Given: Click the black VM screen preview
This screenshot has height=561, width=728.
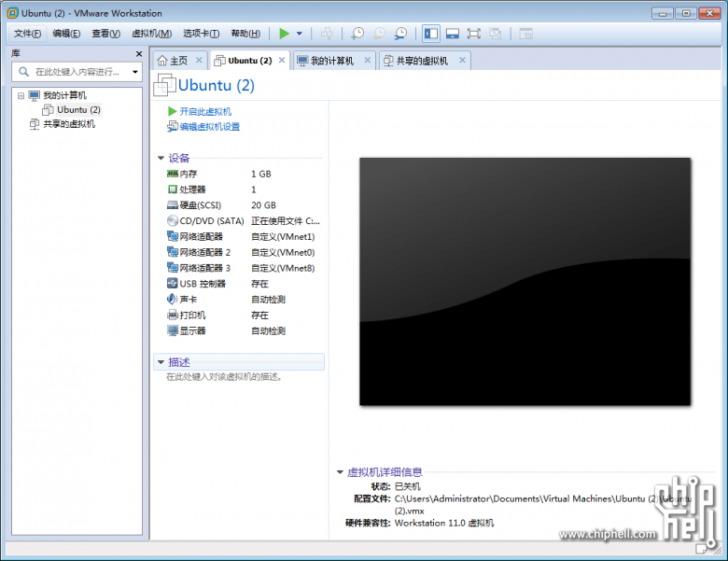Looking at the screenshot, I should tap(525, 281).
